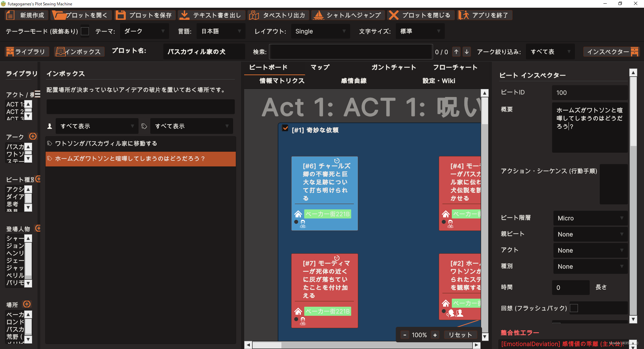Click the character icon on beat #7 card

click(x=303, y=321)
